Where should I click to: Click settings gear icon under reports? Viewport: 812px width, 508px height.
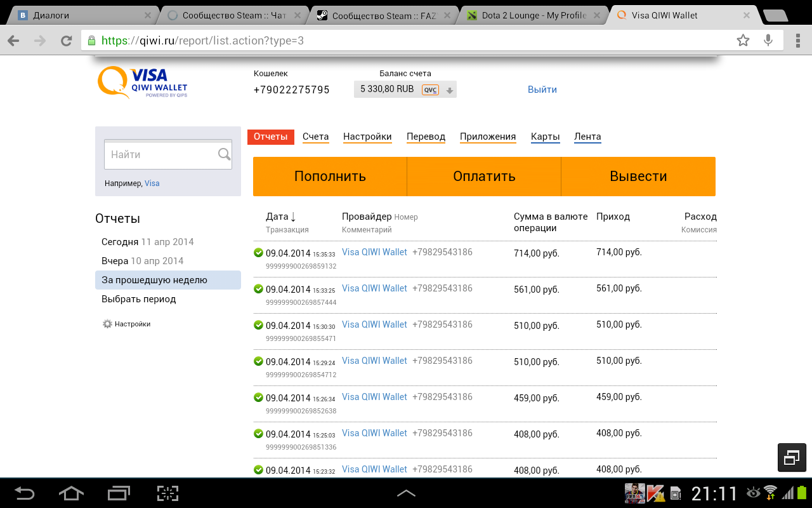[x=107, y=324]
